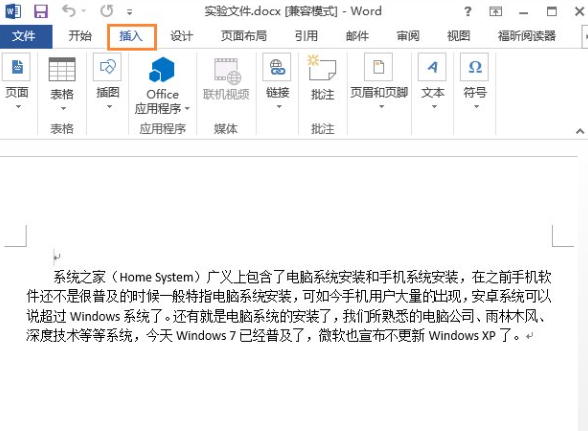Save the document with the floppy disk icon
588x431 pixels.
coord(41,11)
